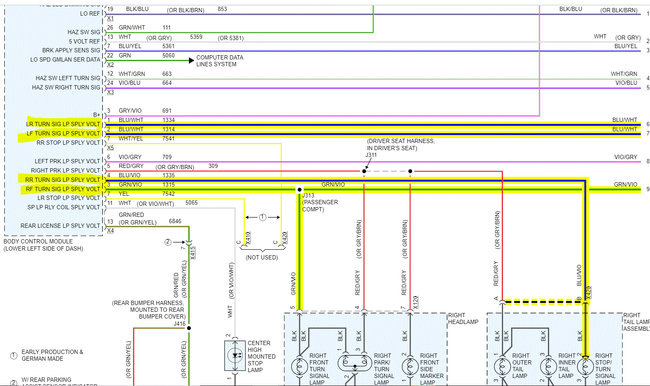Click the 'LO REF' pin label

click(x=90, y=14)
